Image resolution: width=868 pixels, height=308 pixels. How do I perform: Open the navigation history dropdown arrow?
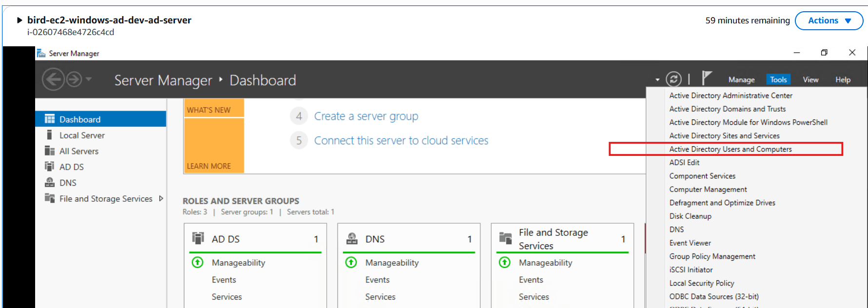tap(88, 79)
